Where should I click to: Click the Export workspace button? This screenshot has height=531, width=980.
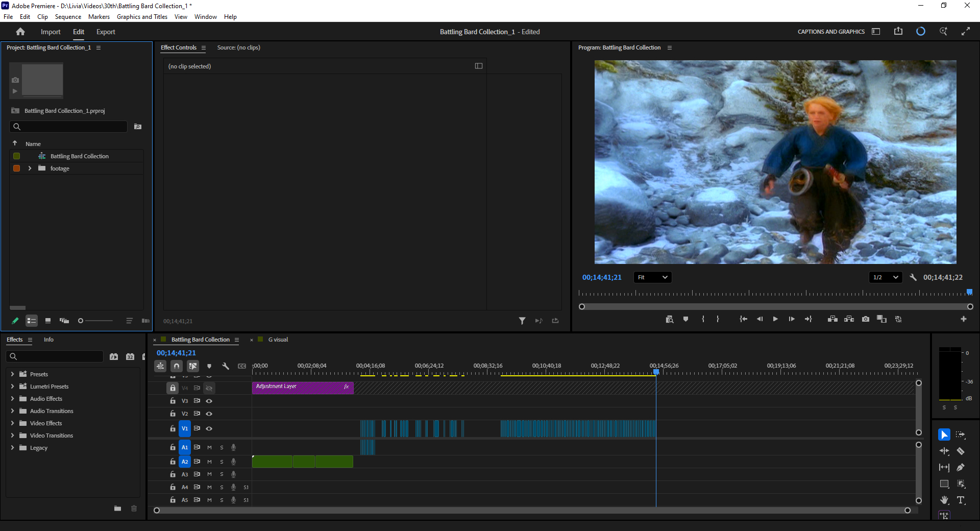[x=106, y=32]
